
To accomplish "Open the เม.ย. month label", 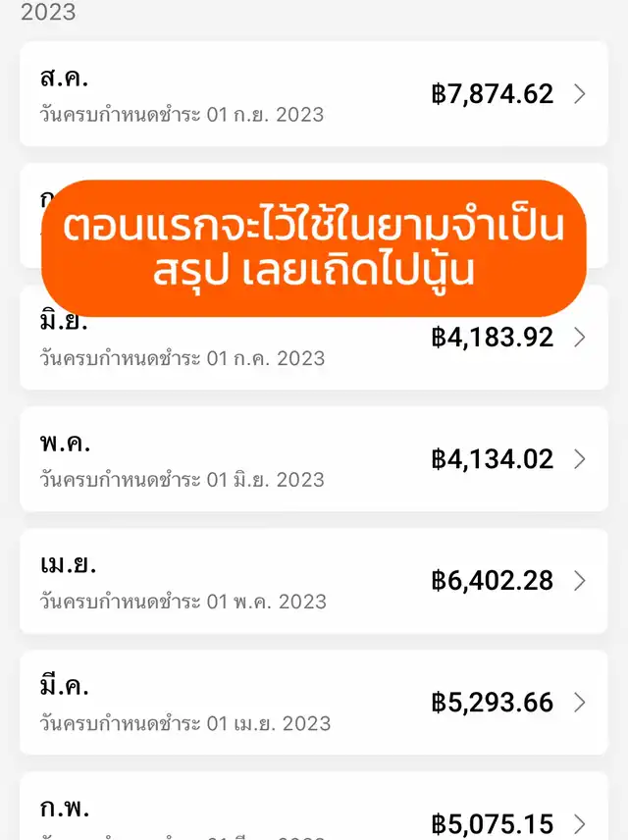I will [68, 564].
